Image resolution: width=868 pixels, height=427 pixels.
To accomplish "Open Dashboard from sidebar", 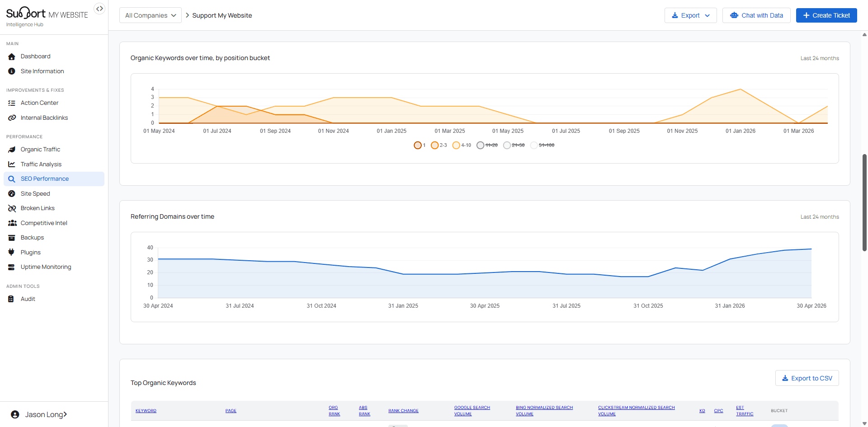I will [x=54, y=56].
